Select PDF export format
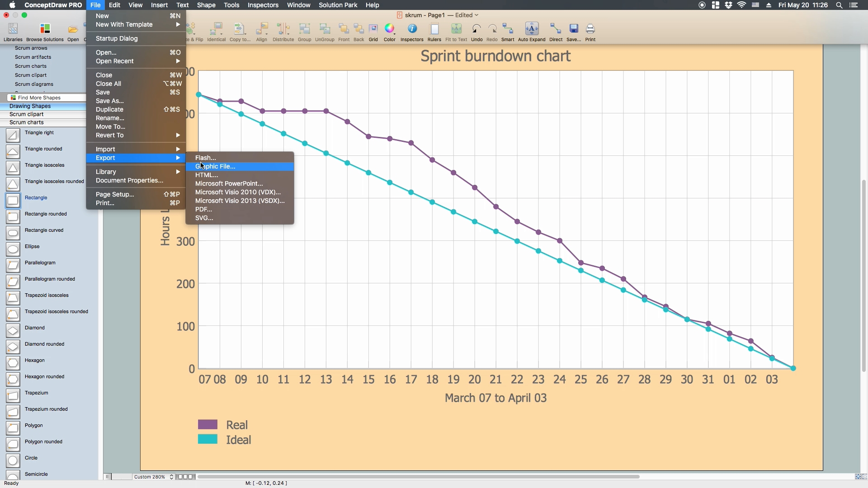Image resolution: width=868 pixels, height=488 pixels. [203, 209]
